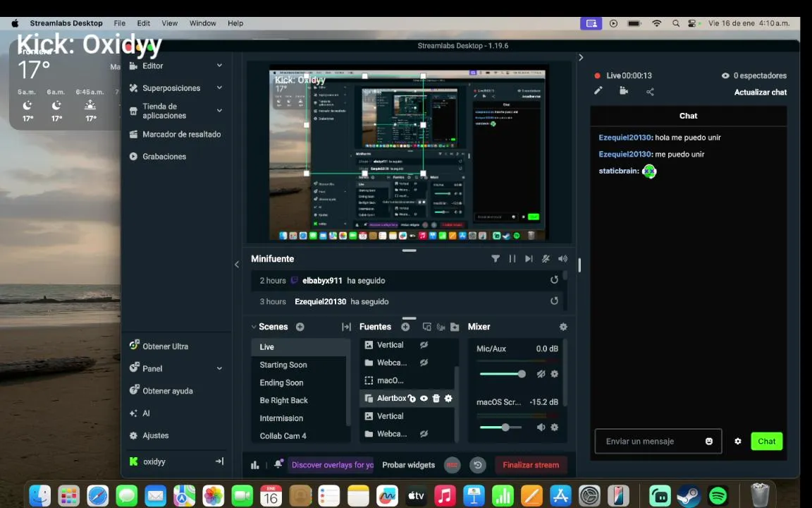Open the emoji picker in chat
812x508 pixels.
(709, 441)
